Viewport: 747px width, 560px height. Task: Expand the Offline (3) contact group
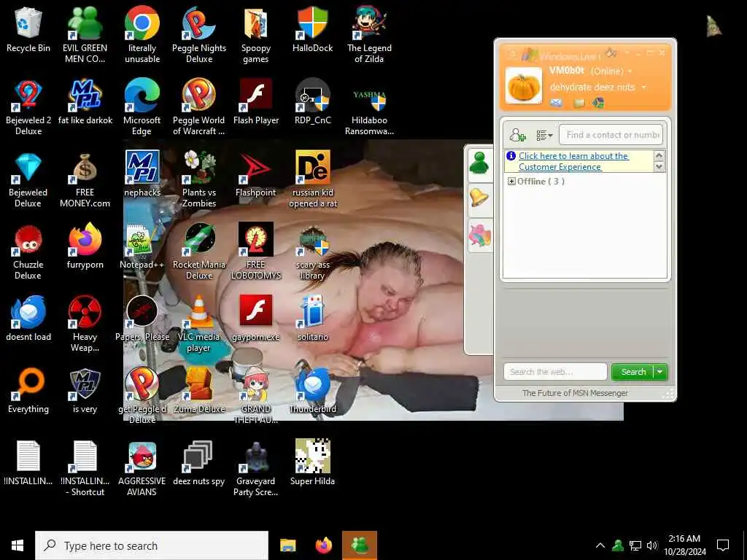click(x=511, y=182)
